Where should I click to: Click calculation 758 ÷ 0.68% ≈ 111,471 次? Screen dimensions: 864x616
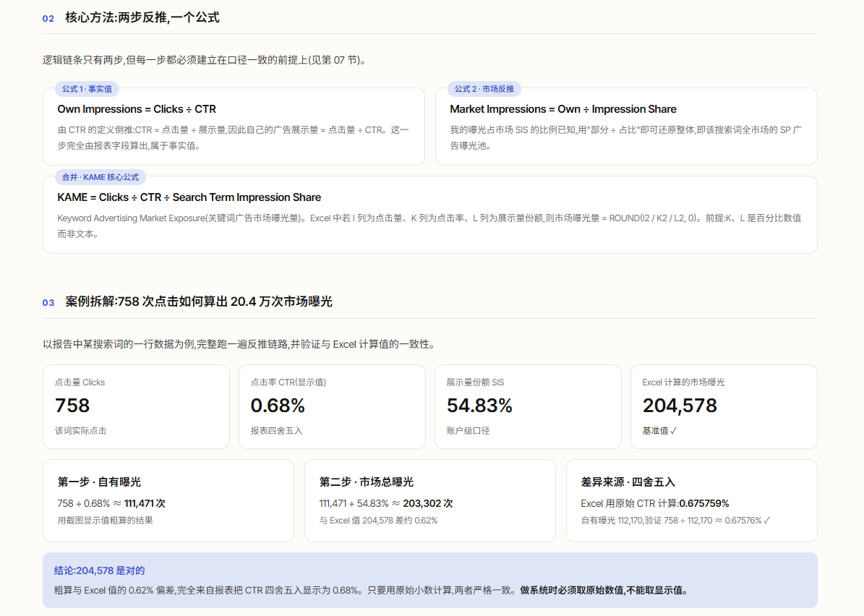[x=111, y=504]
